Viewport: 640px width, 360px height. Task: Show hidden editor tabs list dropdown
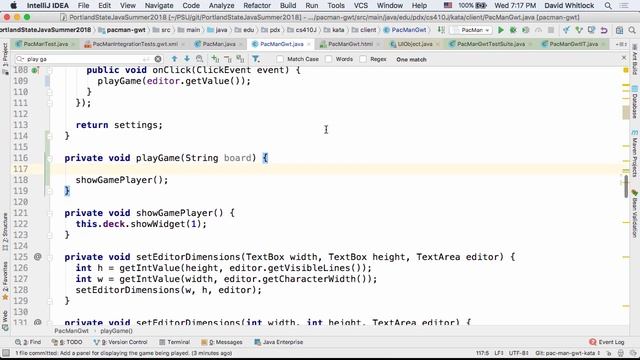[x=620, y=44]
